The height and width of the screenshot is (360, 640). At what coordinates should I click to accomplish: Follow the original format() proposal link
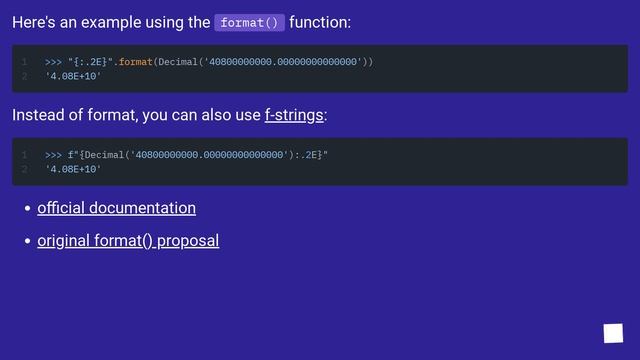pyautogui.click(x=128, y=241)
